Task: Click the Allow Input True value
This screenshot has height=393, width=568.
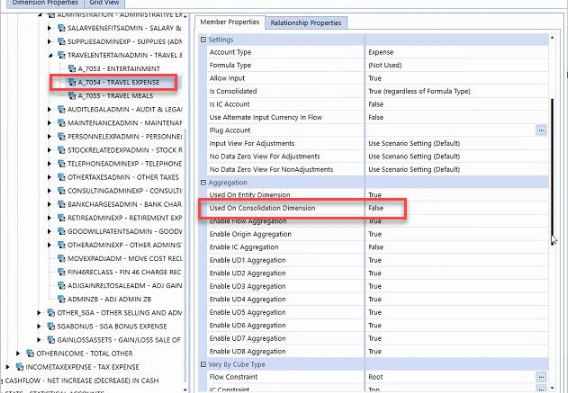Action: (x=375, y=78)
